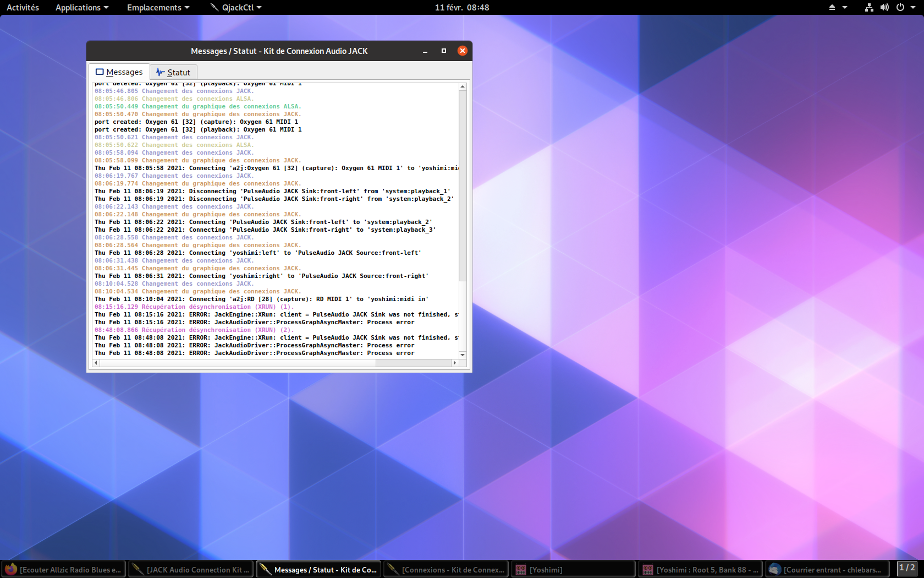Open Yoshimi Root 5 Bank 88 window
Viewport: 924px width, 578px height.
click(x=700, y=570)
